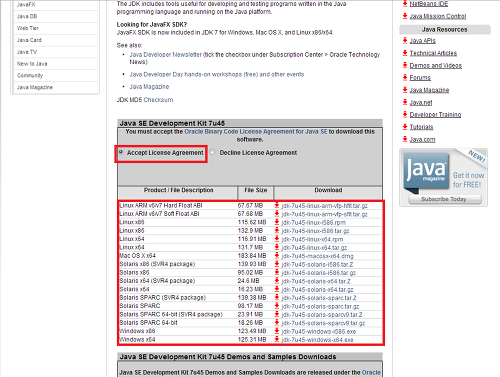This screenshot has height=377, width=500.
Task: Click download arrow icon beside jdk-7u45-macosx-x64.dmg
Action: (x=277, y=256)
